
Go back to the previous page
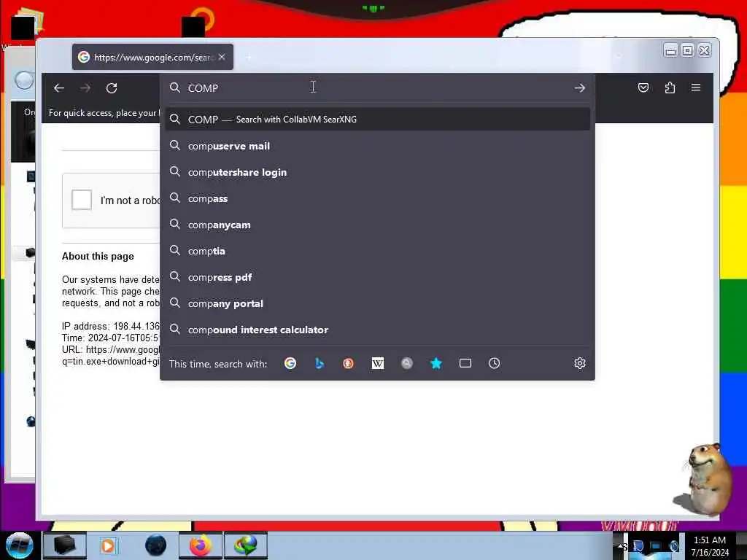[59, 88]
